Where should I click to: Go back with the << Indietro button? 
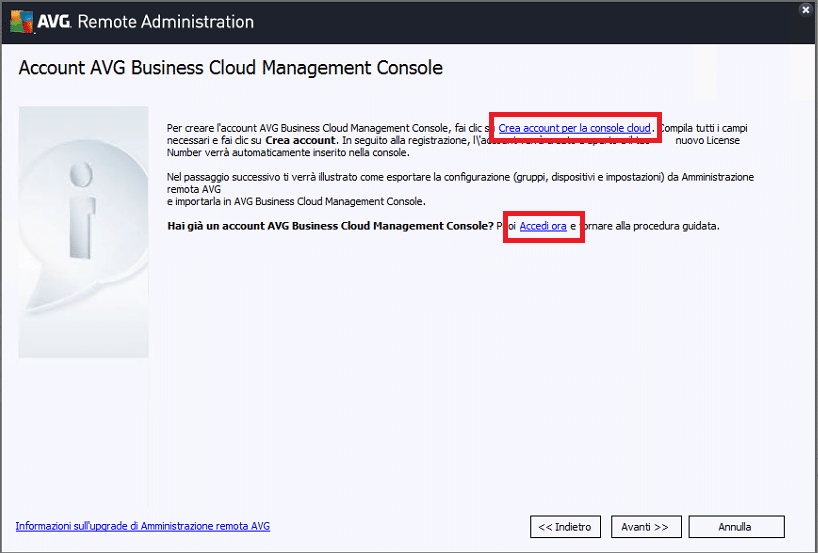point(565,527)
